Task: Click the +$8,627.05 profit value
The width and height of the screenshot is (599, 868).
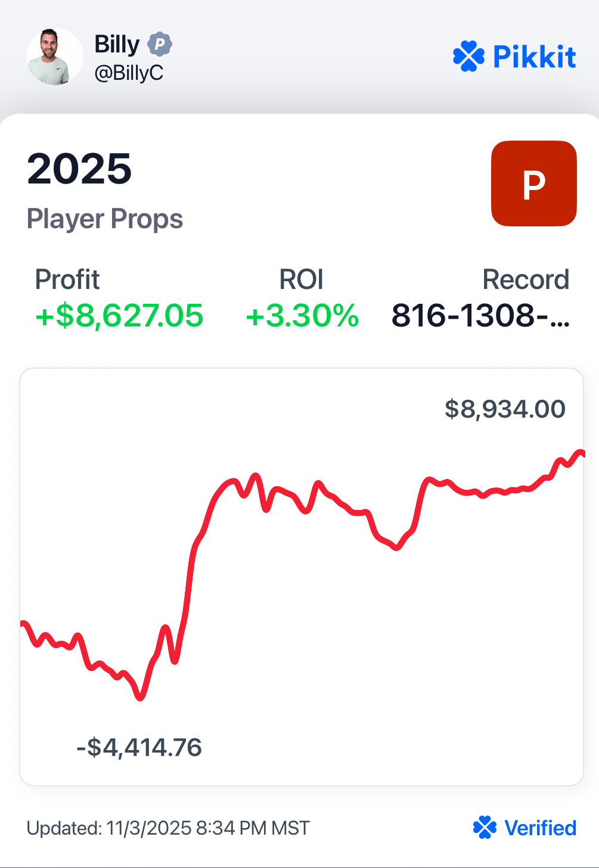Action: pos(119,316)
